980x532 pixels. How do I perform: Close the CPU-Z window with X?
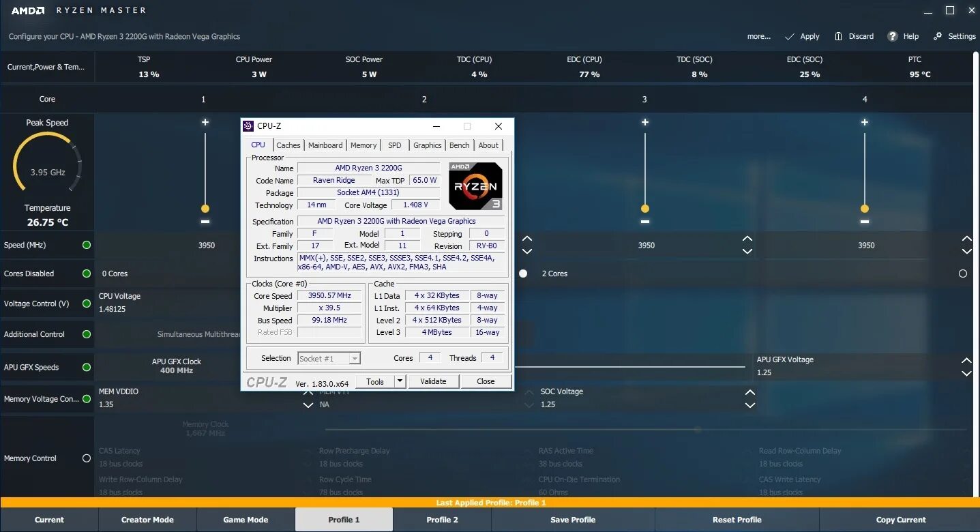coord(499,126)
